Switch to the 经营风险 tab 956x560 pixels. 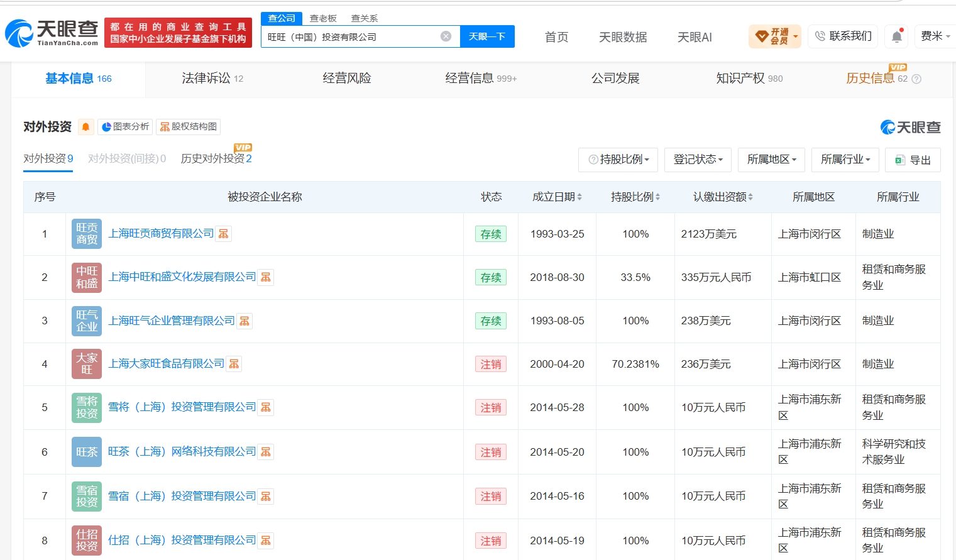[x=347, y=79]
